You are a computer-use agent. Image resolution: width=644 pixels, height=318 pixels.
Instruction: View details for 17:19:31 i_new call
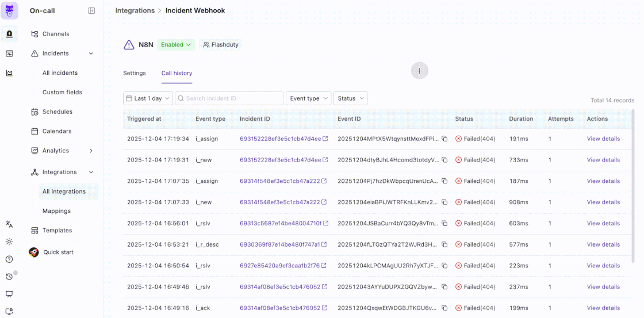pyautogui.click(x=603, y=160)
